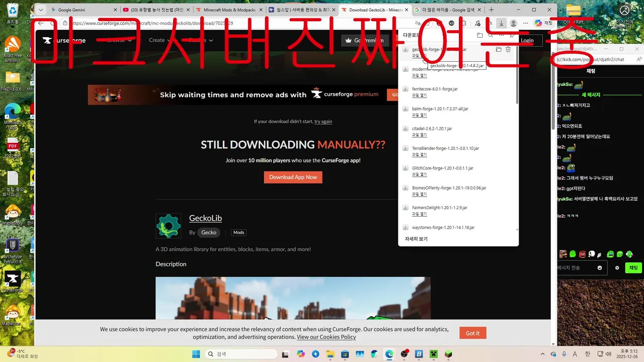The width and height of the screenshot is (644, 362).
Task: Click the Gecko author tag
Action: click(x=209, y=232)
